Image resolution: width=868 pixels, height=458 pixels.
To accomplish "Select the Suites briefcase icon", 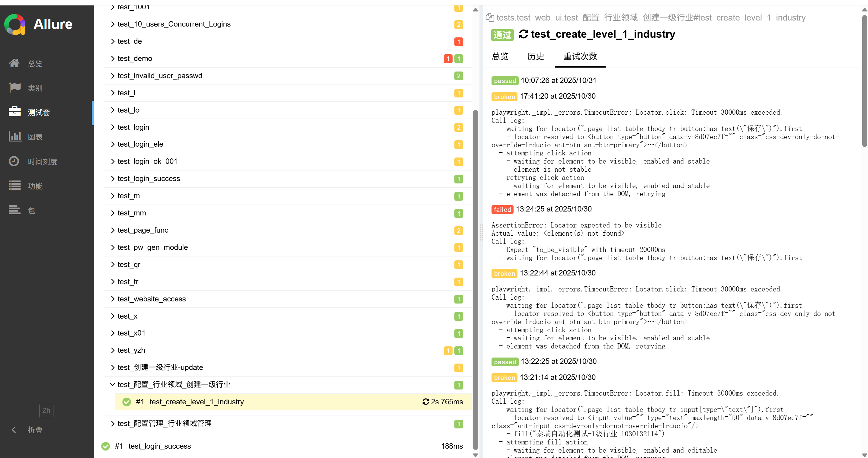I will [x=14, y=112].
